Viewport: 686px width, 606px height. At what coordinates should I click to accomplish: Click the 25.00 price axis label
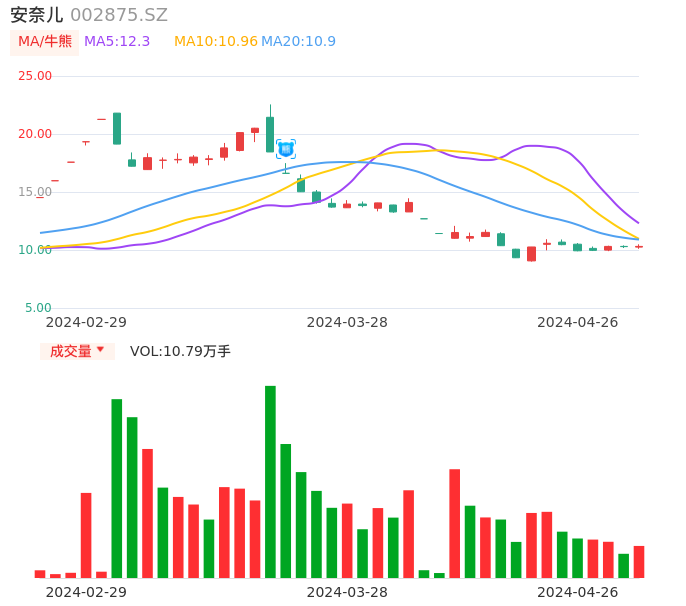[x=36, y=76]
